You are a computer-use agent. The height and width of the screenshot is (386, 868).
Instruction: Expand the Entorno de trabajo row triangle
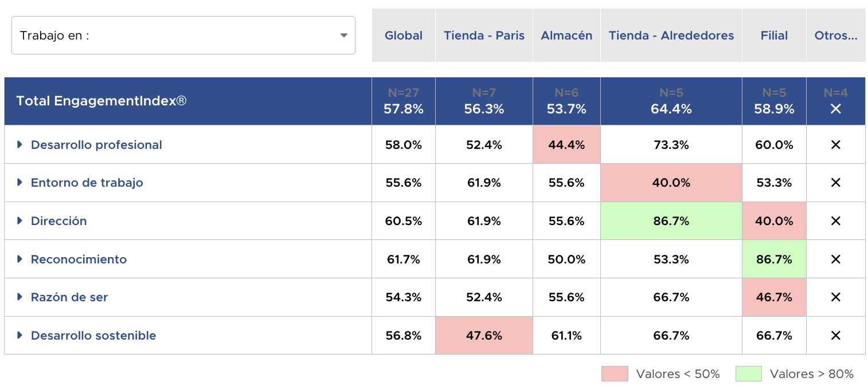point(19,183)
